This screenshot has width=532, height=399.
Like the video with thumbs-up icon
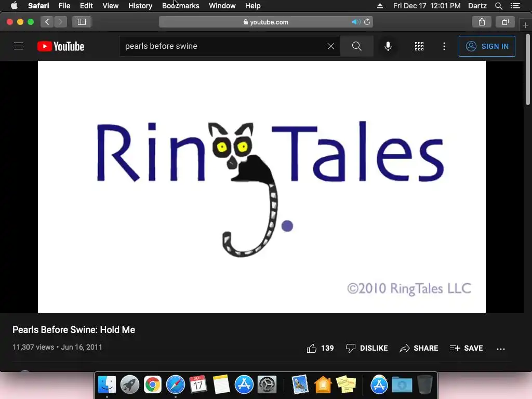[x=312, y=348]
